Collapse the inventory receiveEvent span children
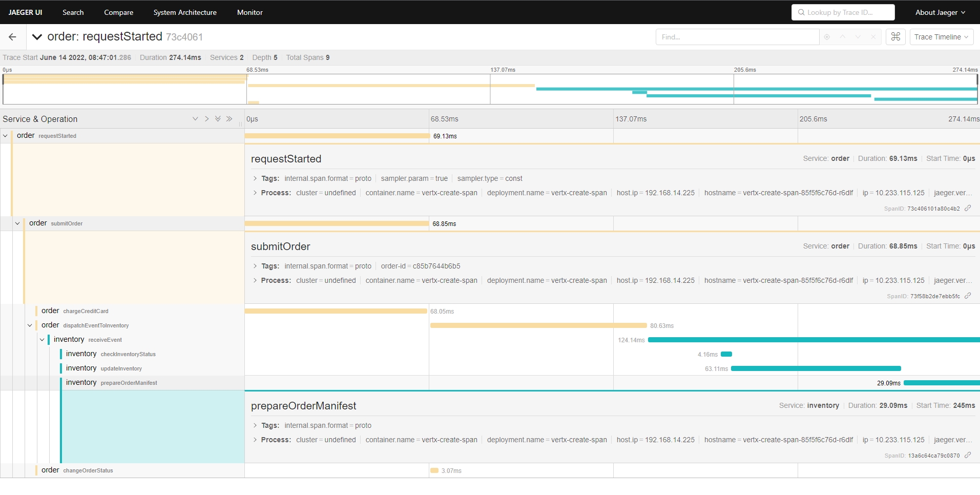 point(42,340)
